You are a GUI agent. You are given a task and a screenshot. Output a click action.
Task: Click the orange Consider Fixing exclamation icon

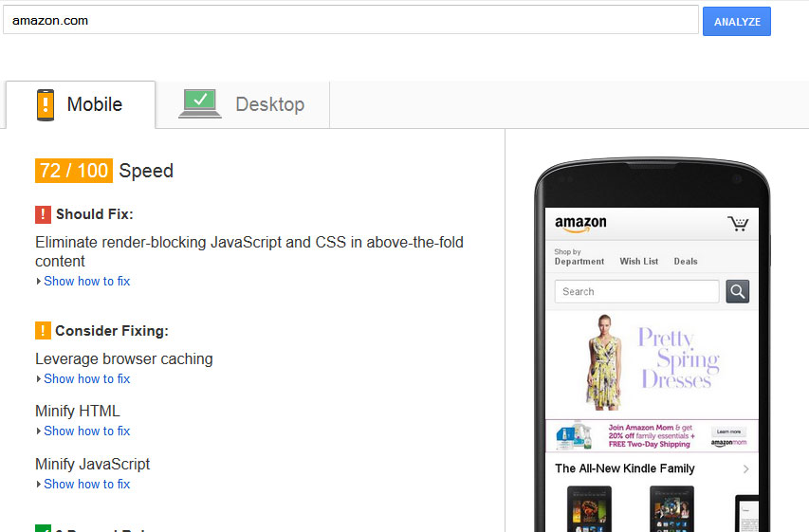pyautogui.click(x=43, y=330)
